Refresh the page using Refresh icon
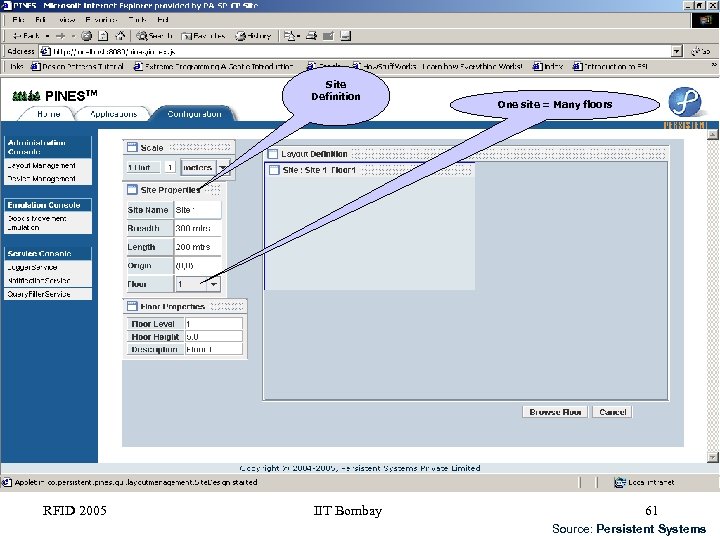This screenshot has width=720, height=540. 103,35
